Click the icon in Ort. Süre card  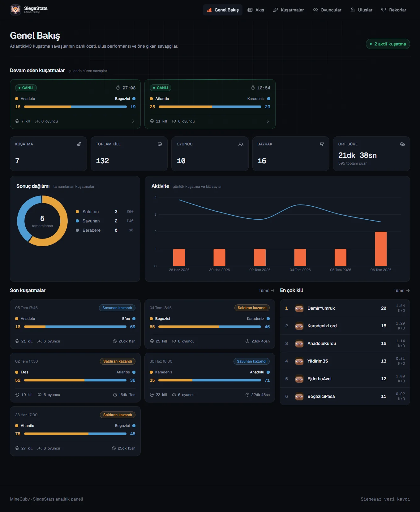[x=402, y=144]
